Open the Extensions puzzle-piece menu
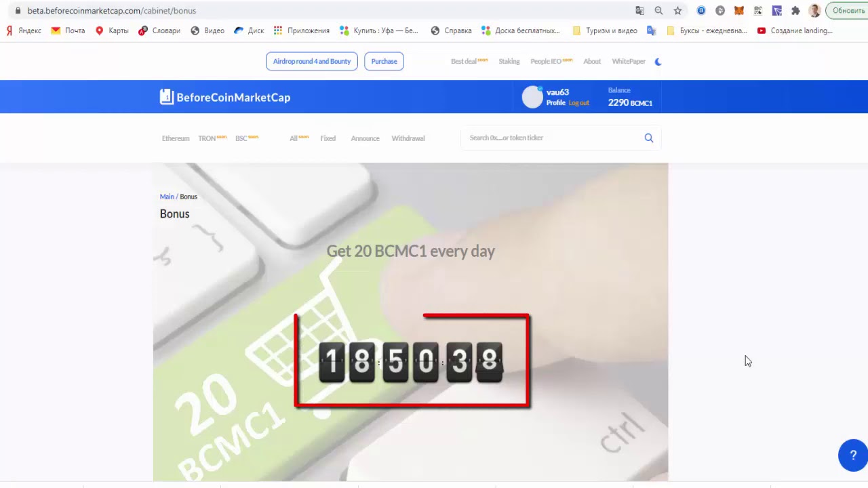The width and height of the screenshot is (868, 488). [x=795, y=11]
